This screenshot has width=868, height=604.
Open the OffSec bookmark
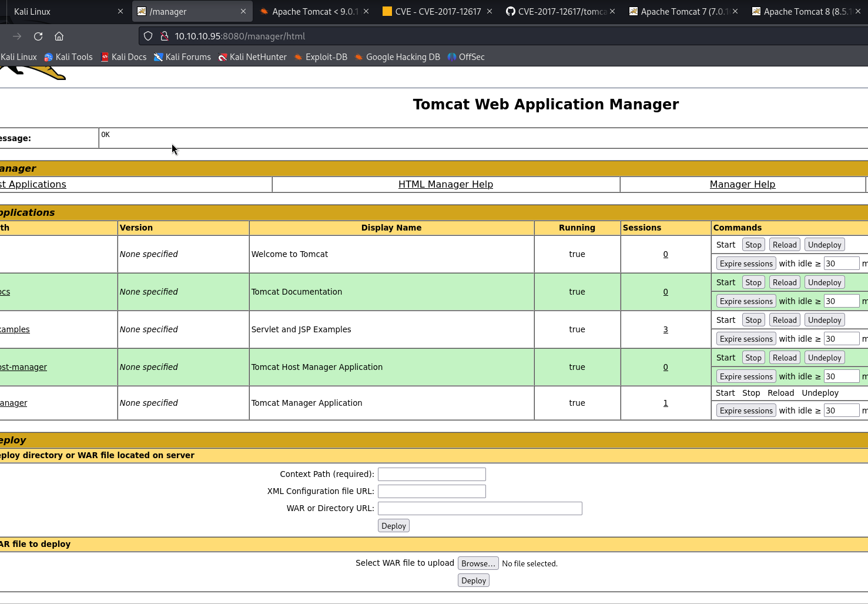coord(466,57)
